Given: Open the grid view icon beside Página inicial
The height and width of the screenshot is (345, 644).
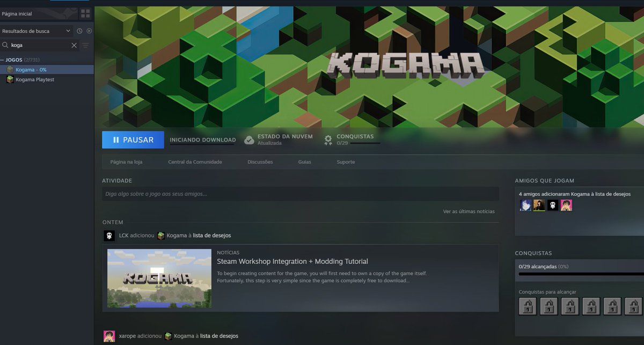Looking at the screenshot, I should pos(85,13).
